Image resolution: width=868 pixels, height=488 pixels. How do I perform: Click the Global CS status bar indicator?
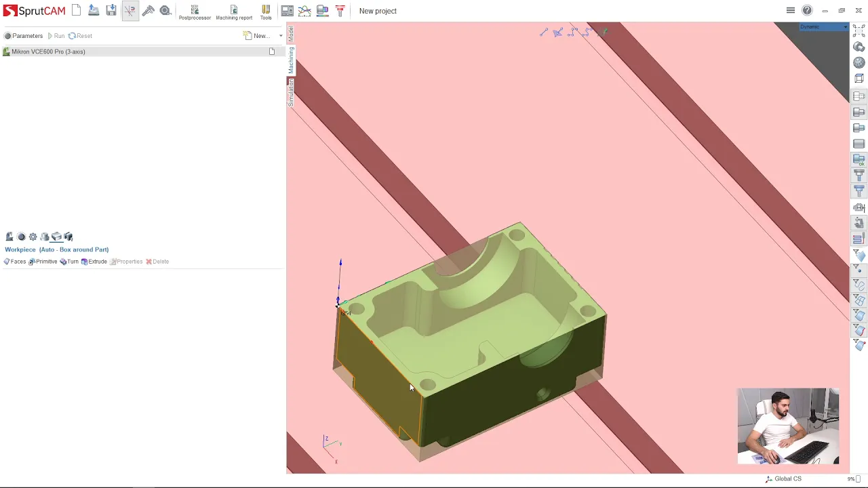pos(783,479)
